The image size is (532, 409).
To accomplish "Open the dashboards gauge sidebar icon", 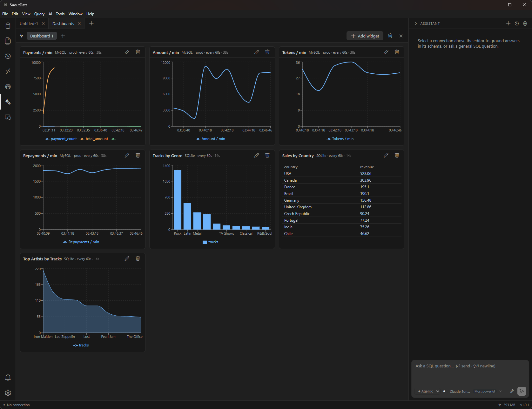I will point(8,87).
